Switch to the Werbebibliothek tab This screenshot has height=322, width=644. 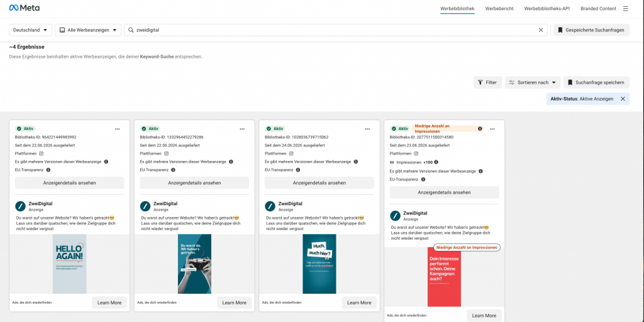click(457, 9)
